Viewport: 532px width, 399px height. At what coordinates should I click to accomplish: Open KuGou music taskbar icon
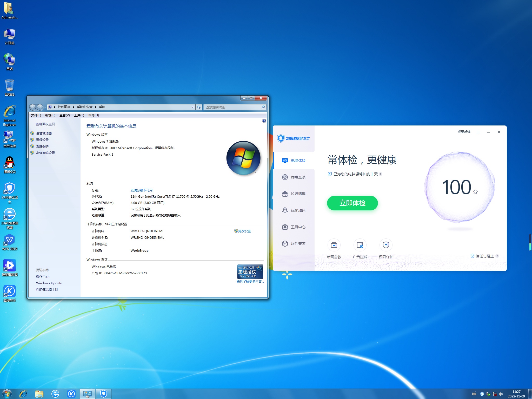[71, 394]
